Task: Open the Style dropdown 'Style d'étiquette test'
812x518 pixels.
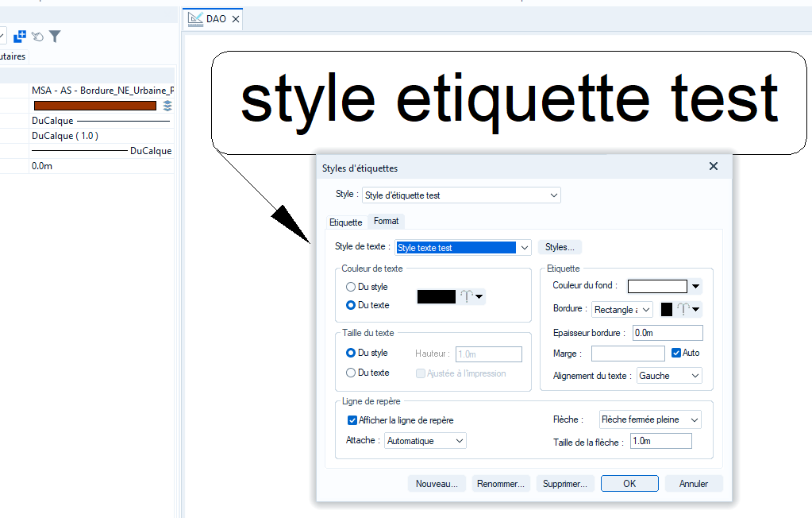Action: [461, 195]
